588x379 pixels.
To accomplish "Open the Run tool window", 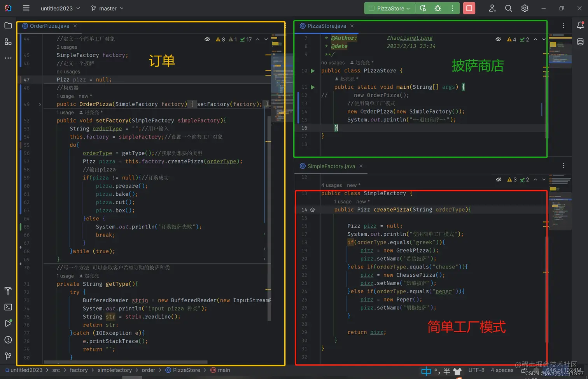I will pyautogui.click(x=8, y=323).
